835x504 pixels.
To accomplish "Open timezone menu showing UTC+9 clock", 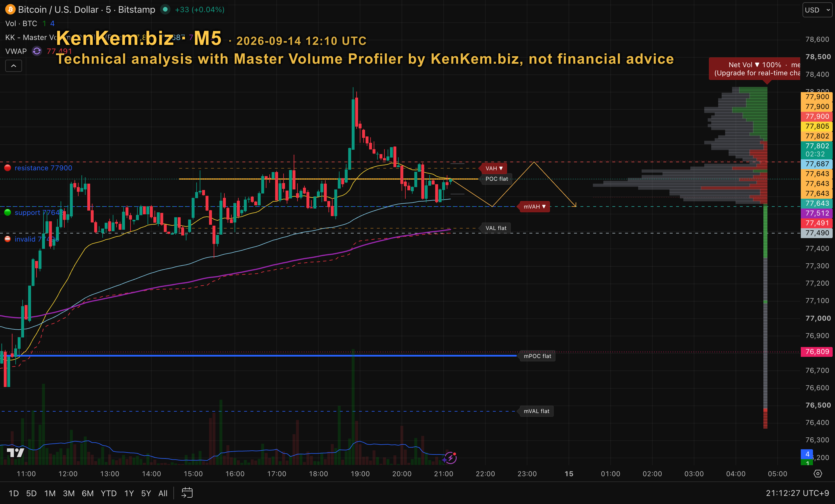I will pos(797,493).
